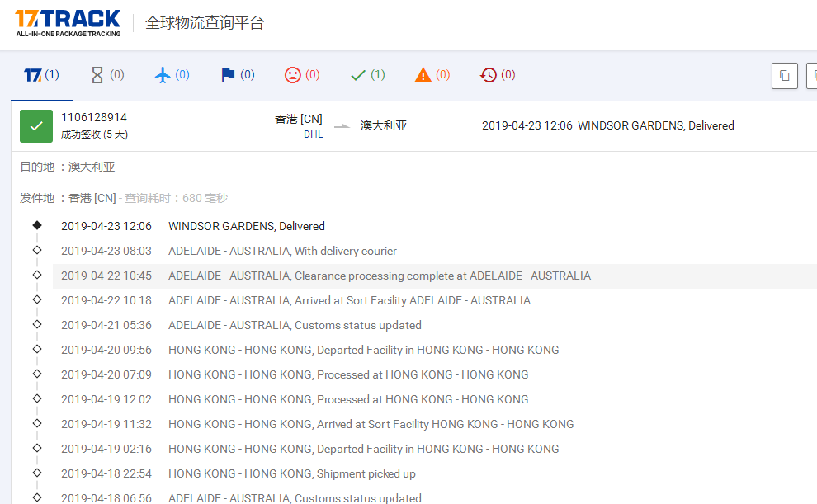Viewport: 817px width, 504px height.
Task: Select tracking number 1106128914
Action: coord(95,118)
